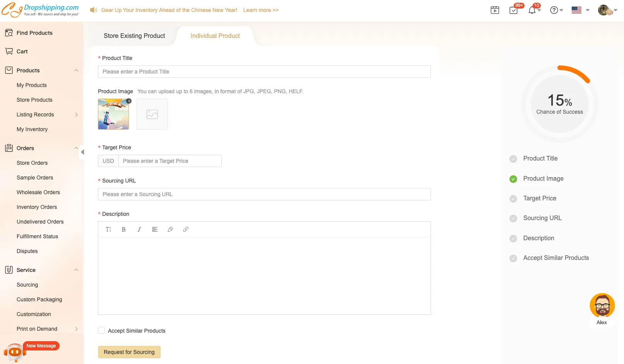Click the Italic formatting icon
Image resolution: width=624 pixels, height=364 pixels.
click(x=139, y=229)
